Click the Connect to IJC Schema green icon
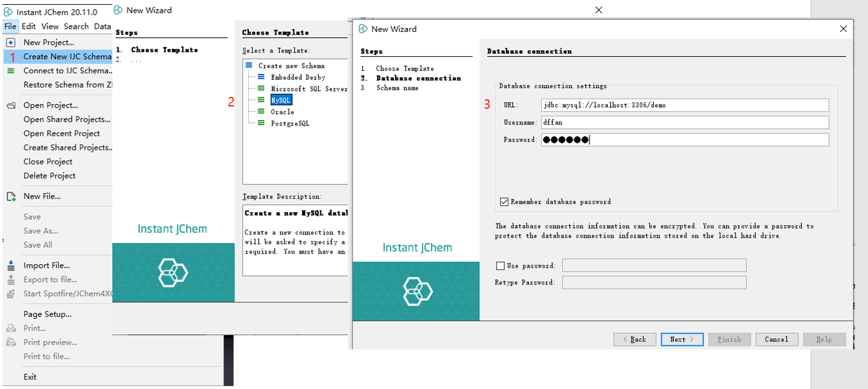Screen dimensions: 868x389 (11, 71)
